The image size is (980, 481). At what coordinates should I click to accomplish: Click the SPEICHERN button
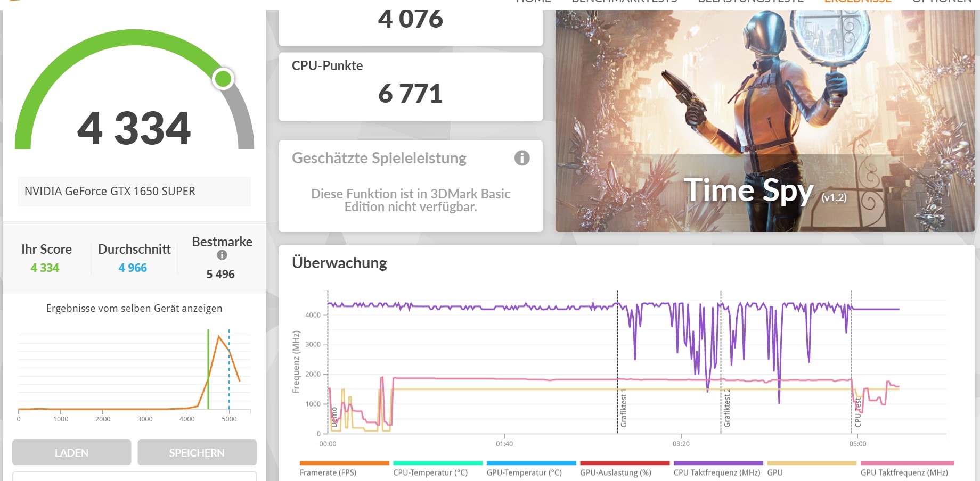[197, 452]
